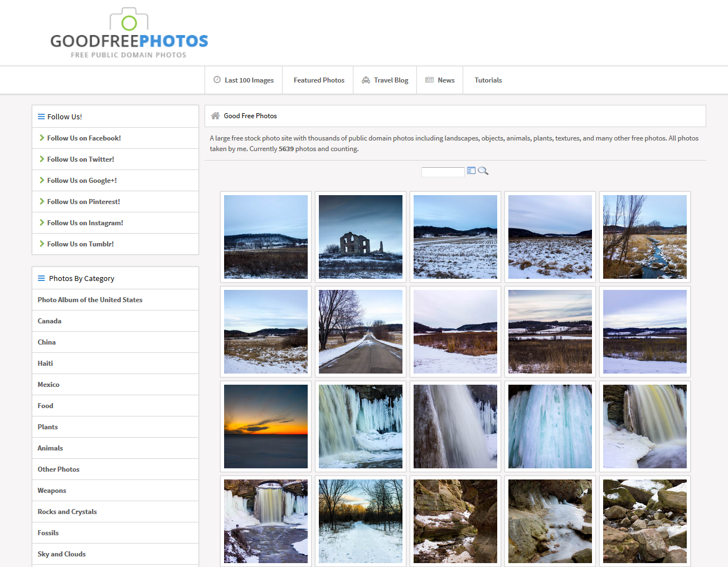Viewport: 728px width, 567px height.
Task: Open Follow Us on Pinterest link
Action: click(x=84, y=202)
